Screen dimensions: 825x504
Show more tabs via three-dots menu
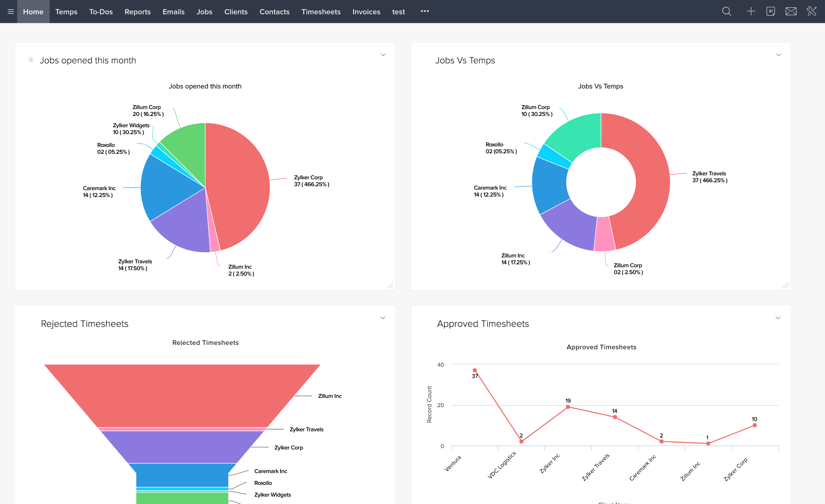[425, 11]
